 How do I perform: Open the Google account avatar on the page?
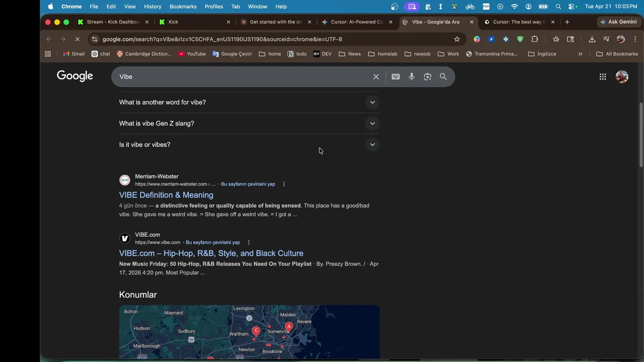click(622, 76)
